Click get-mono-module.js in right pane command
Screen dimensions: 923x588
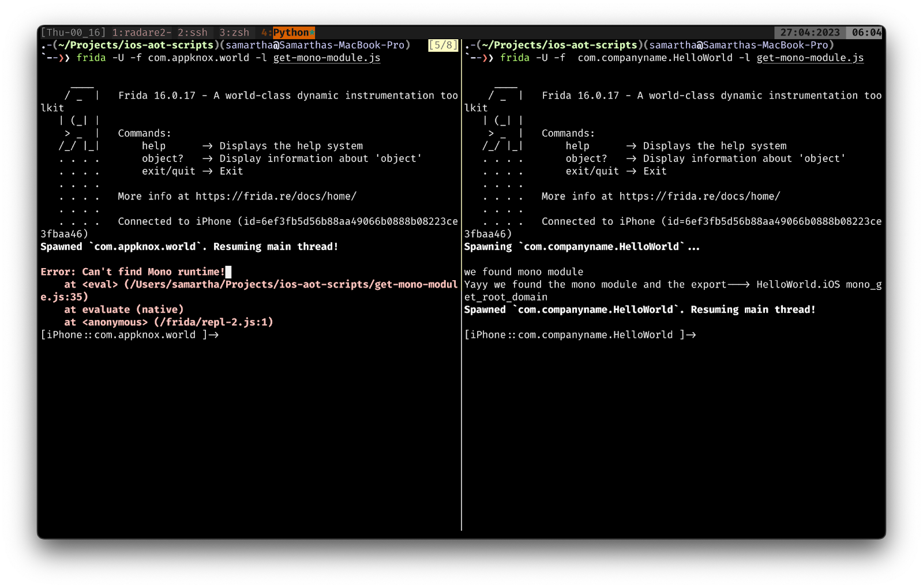point(810,58)
